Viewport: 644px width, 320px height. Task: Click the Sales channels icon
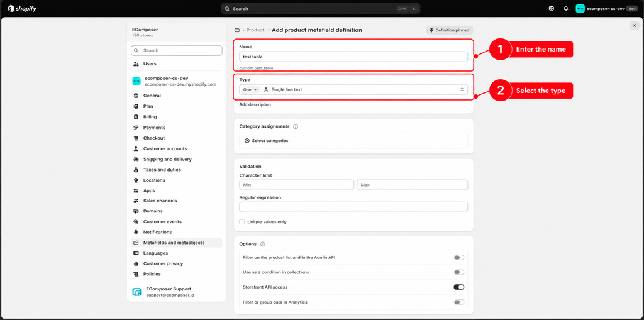(x=136, y=201)
